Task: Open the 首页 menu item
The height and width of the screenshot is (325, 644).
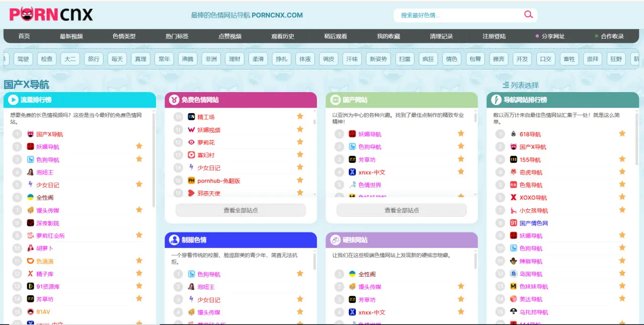Action: coord(24,36)
